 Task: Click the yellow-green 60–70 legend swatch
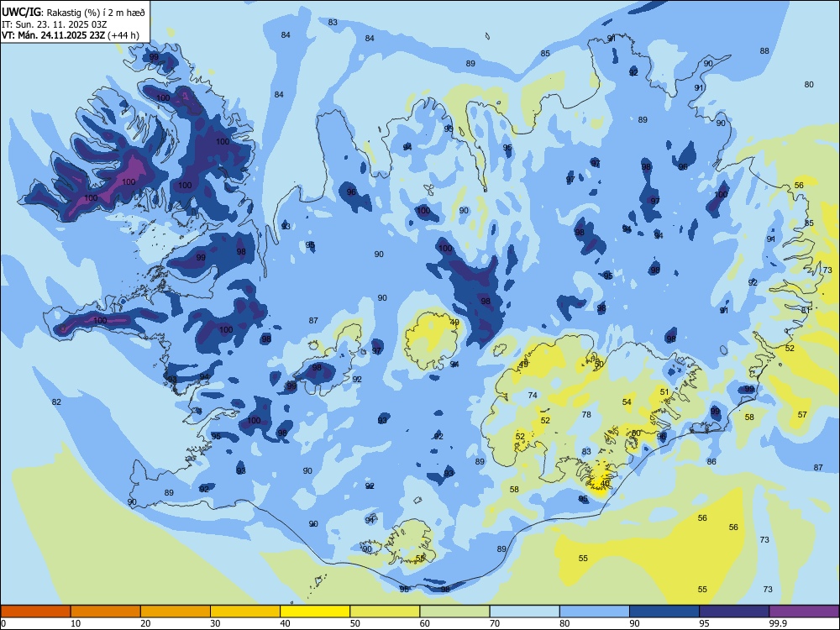454,612
